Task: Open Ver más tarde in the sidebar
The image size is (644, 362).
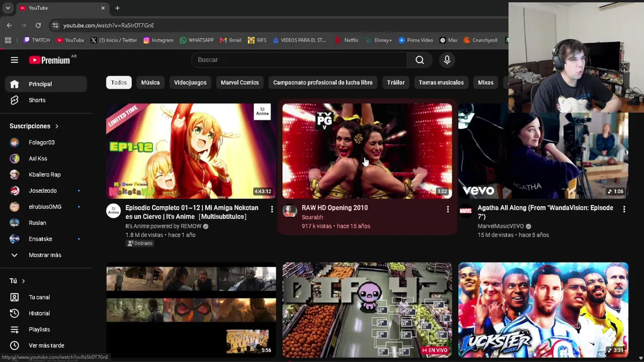Action: coord(45,345)
